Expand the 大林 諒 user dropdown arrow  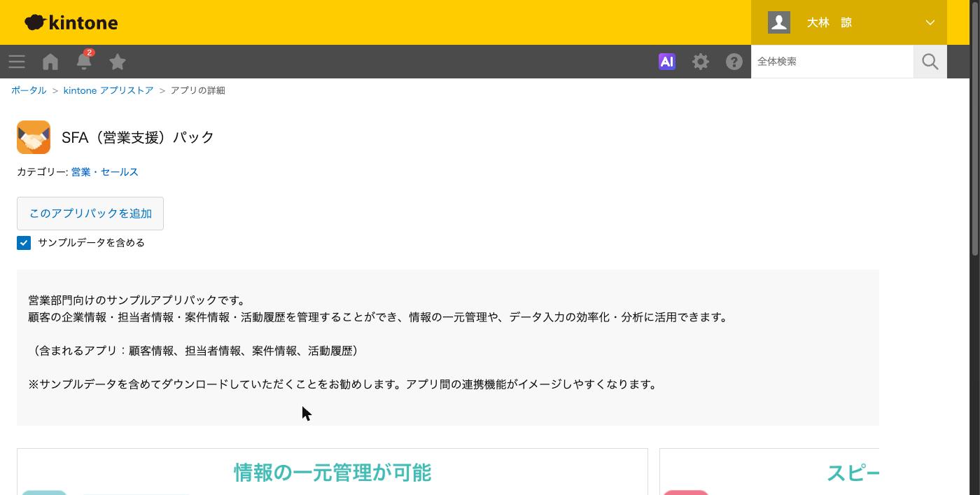(x=930, y=22)
